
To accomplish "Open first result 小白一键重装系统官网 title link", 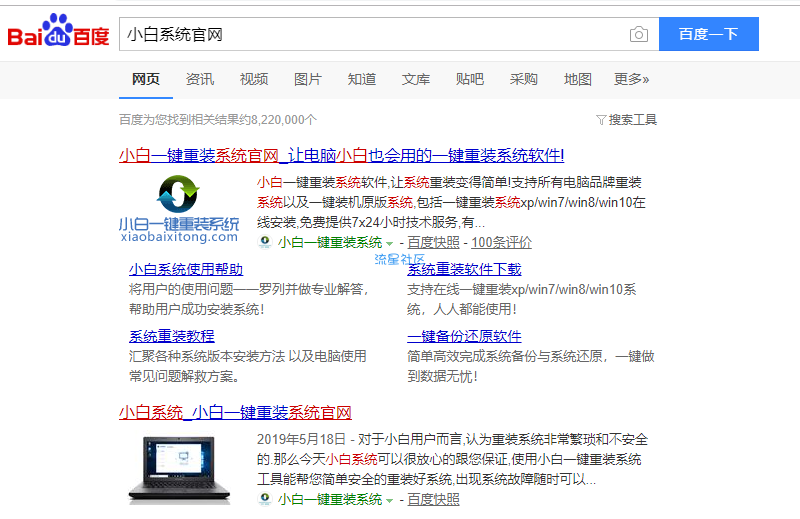I will 341,155.
